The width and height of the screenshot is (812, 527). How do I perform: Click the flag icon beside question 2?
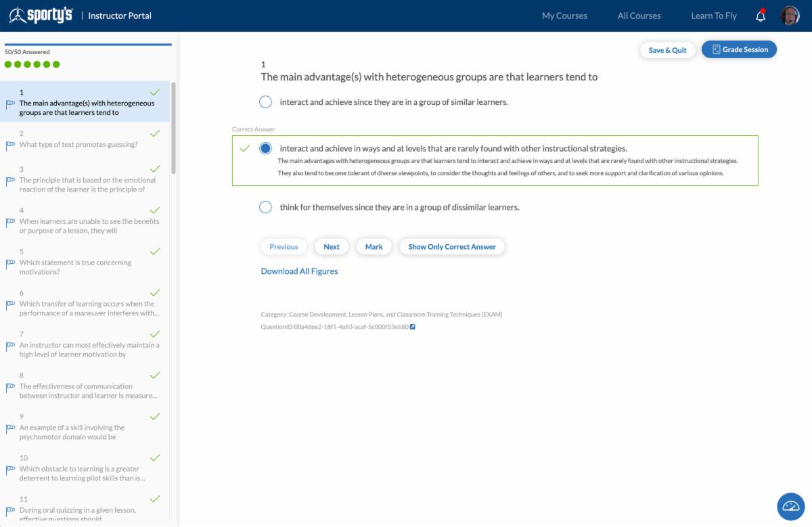(10, 145)
